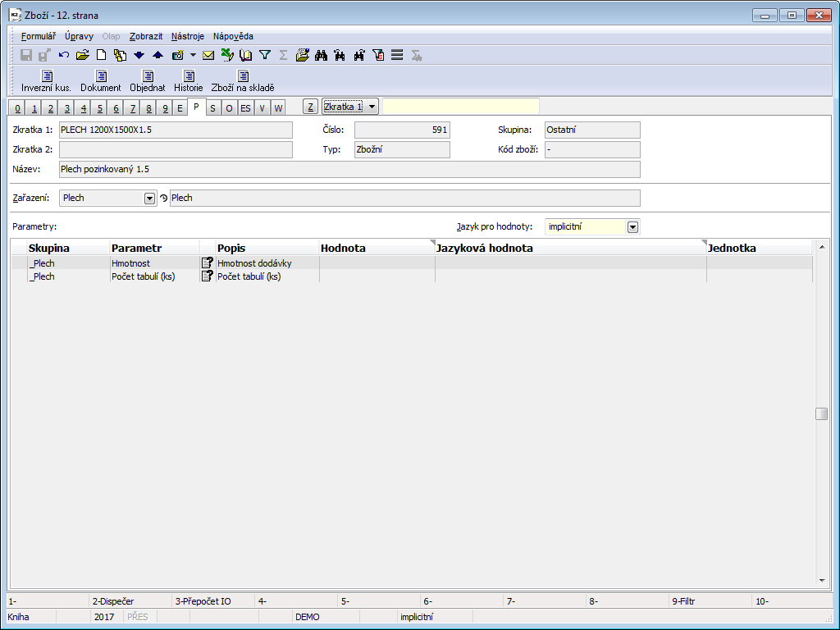Click the open folder icon in toolbar
840x630 pixels.
tap(82, 55)
